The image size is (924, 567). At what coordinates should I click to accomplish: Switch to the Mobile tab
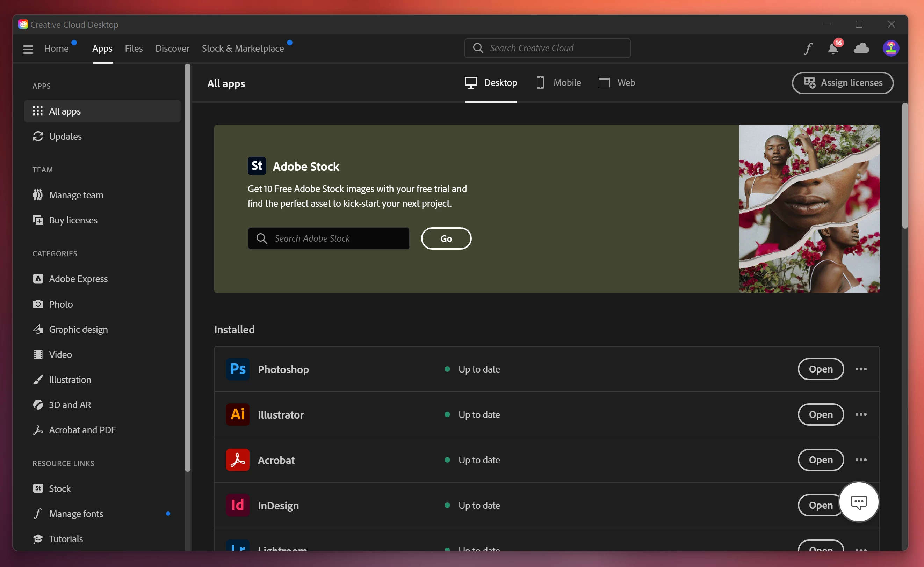click(x=559, y=82)
